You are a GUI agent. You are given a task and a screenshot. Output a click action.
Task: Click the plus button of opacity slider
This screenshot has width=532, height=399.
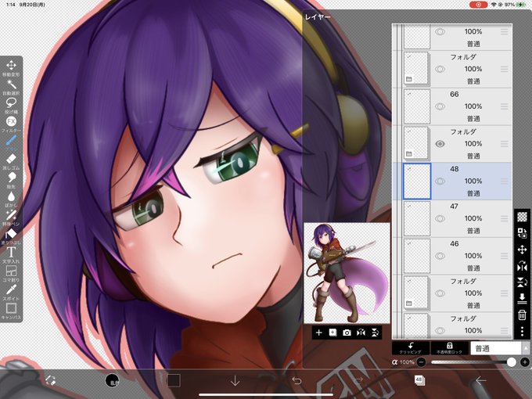tap(524, 362)
